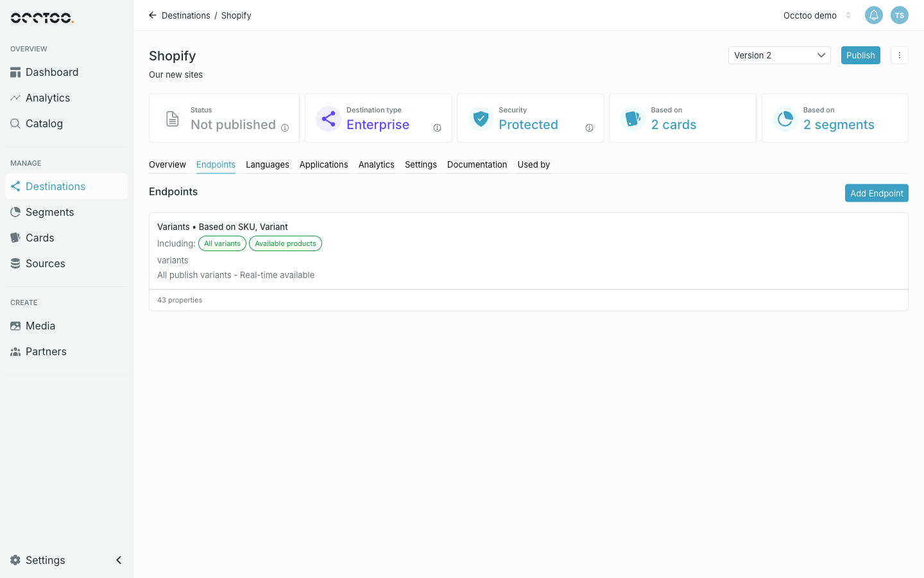Click the Publish button

click(860, 55)
